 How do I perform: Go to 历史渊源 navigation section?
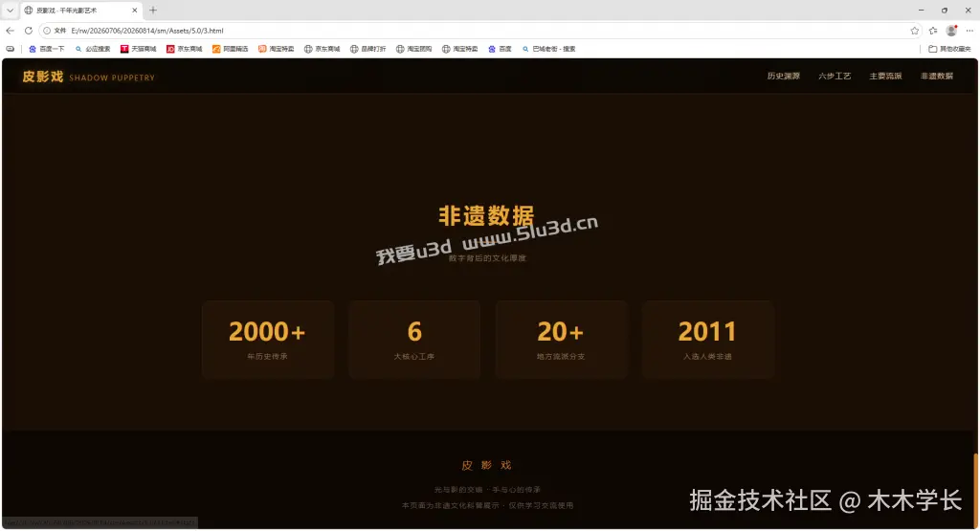click(783, 77)
